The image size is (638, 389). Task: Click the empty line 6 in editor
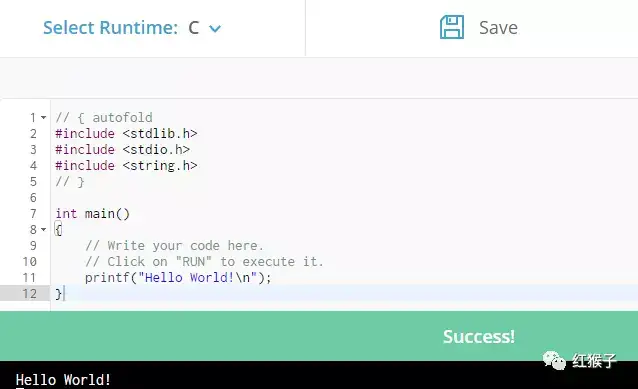point(344,198)
